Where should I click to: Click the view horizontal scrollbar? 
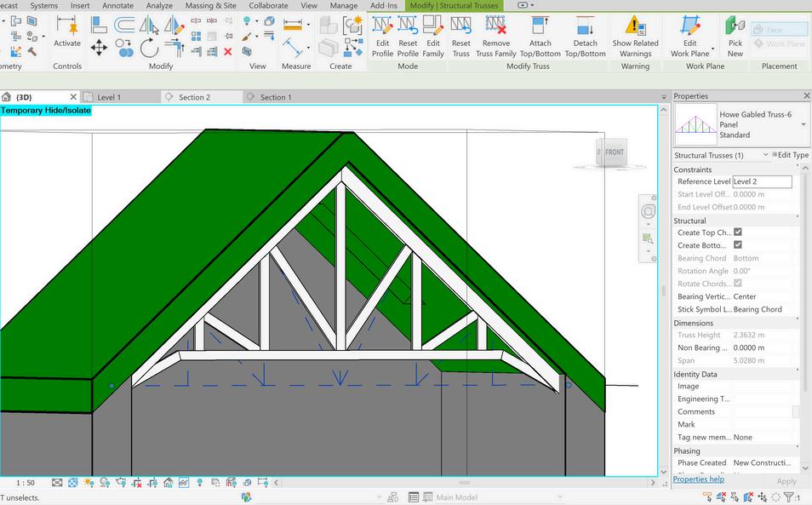[464, 483]
